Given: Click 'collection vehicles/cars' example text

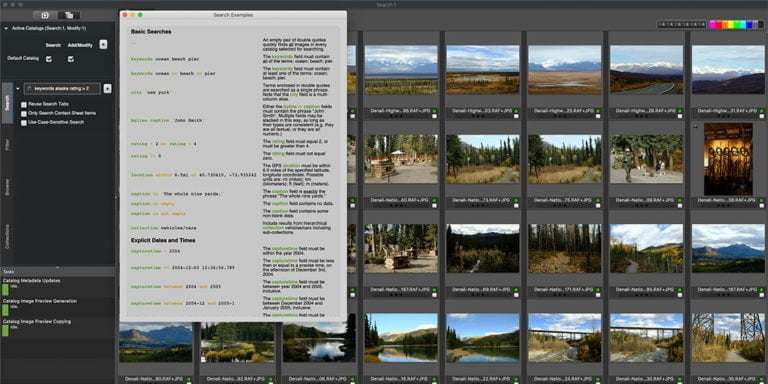Looking at the screenshot, I should tap(165, 228).
